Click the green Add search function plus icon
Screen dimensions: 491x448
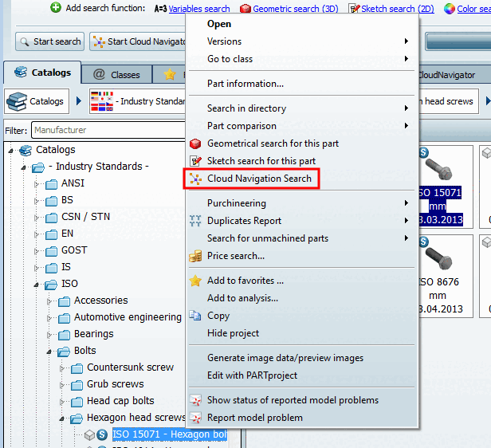click(56, 7)
